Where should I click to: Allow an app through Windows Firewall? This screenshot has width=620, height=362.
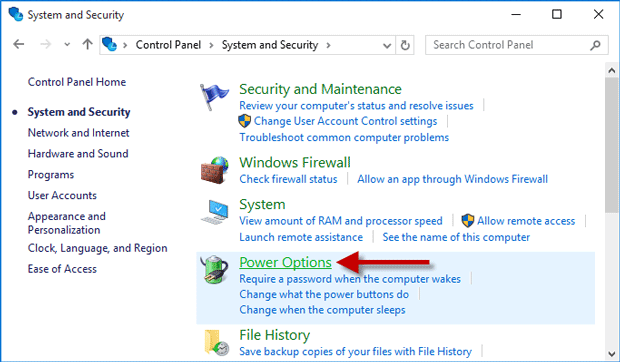pos(452,179)
